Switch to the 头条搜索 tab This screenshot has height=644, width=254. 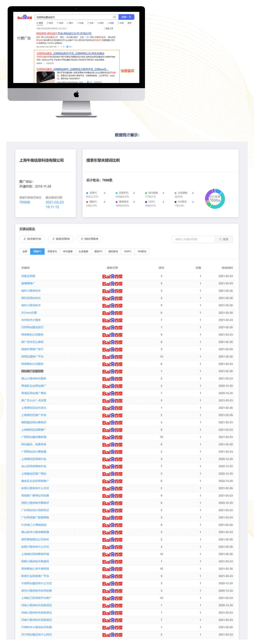tap(83, 251)
